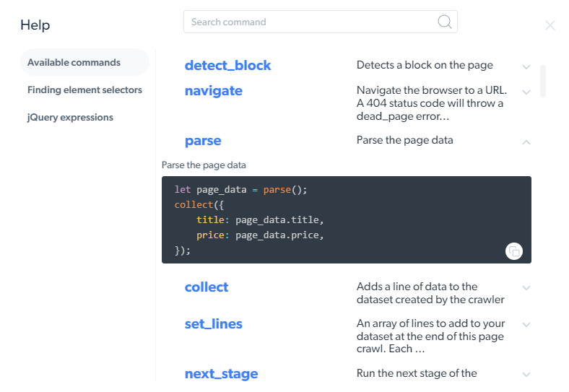
Task: Click the parse command link
Action: pos(203,141)
